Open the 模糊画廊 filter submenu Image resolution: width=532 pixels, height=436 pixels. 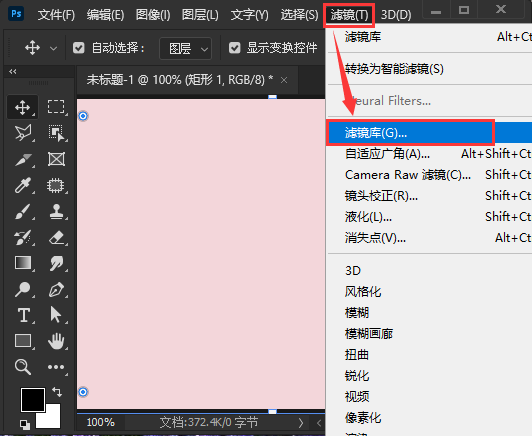click(x=429, y=334)
